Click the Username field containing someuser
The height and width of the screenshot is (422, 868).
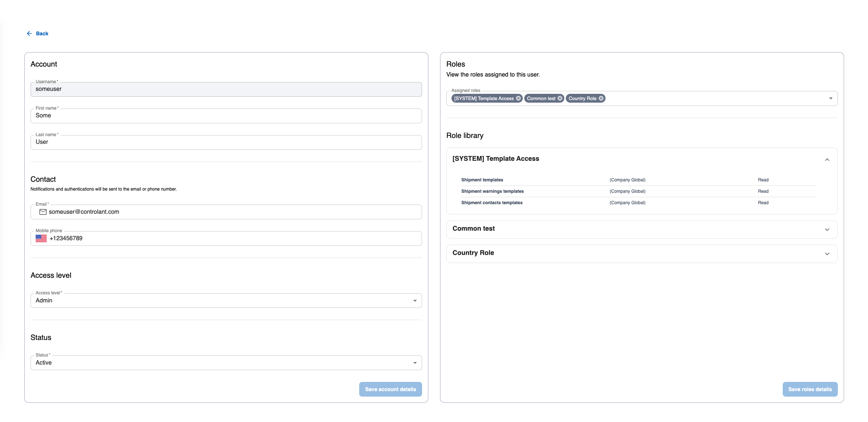pyautogui.click(x=226, y=89)
